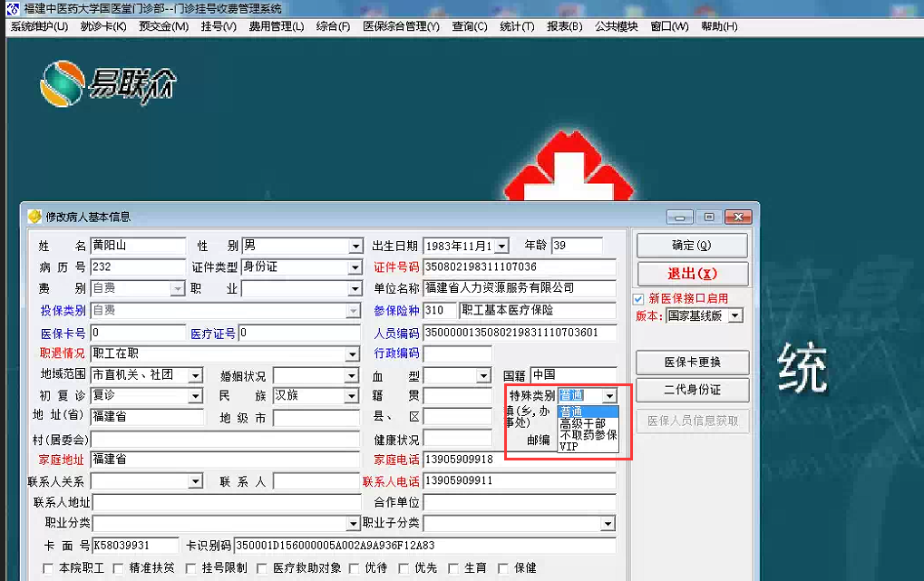
Task: Expand the 联系人关系 dropdown
Action: tap(196, 482)
